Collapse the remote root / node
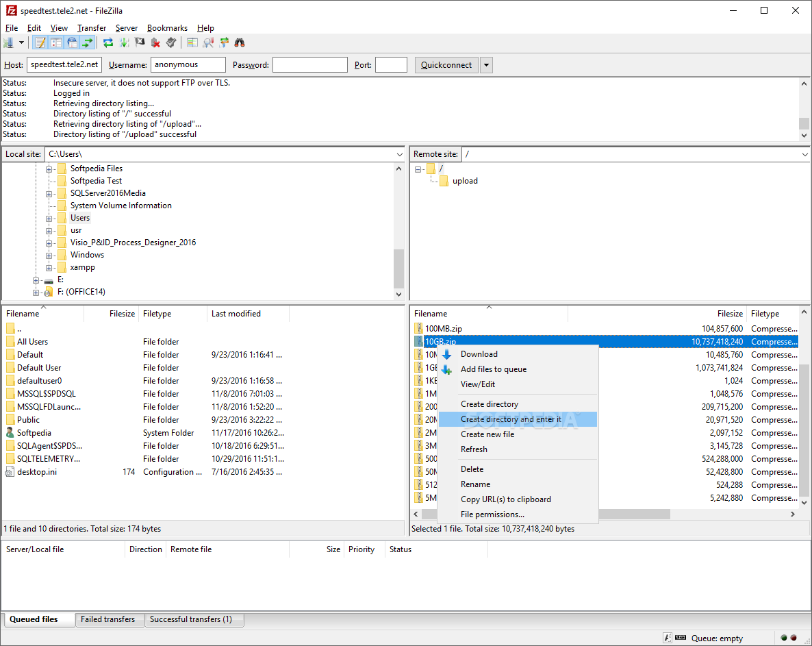 [418, 169]
